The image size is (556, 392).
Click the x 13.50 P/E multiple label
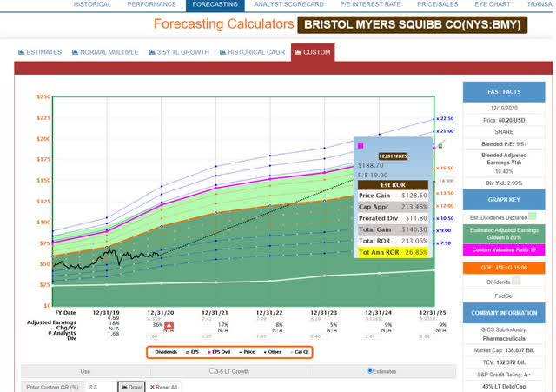point(445,193)
